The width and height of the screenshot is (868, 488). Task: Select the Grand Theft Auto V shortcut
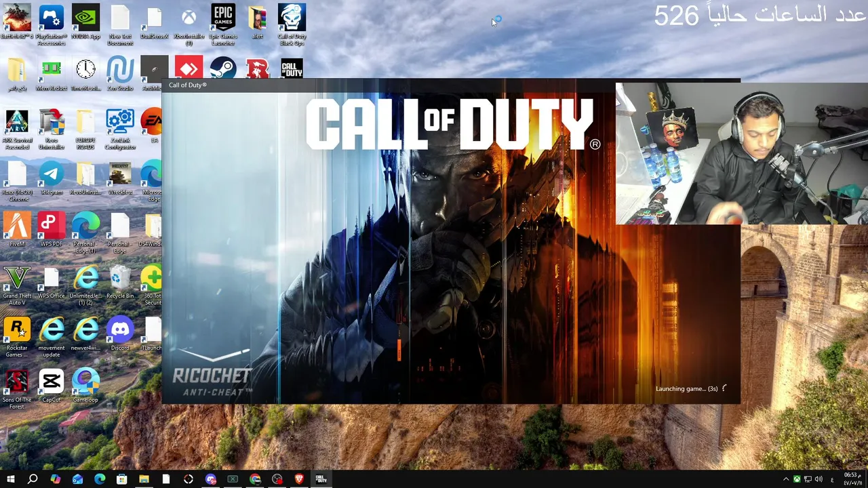point(16,285)
